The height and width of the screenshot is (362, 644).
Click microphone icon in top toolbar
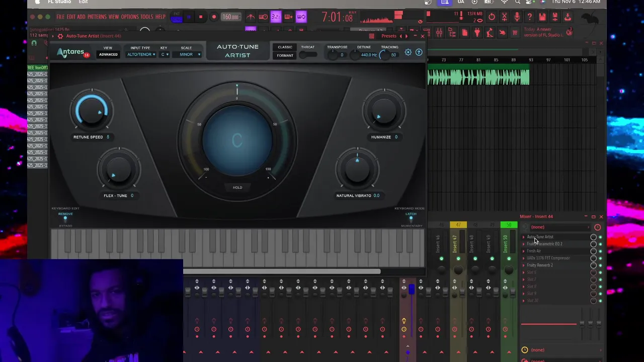click(x=517, y=17)
